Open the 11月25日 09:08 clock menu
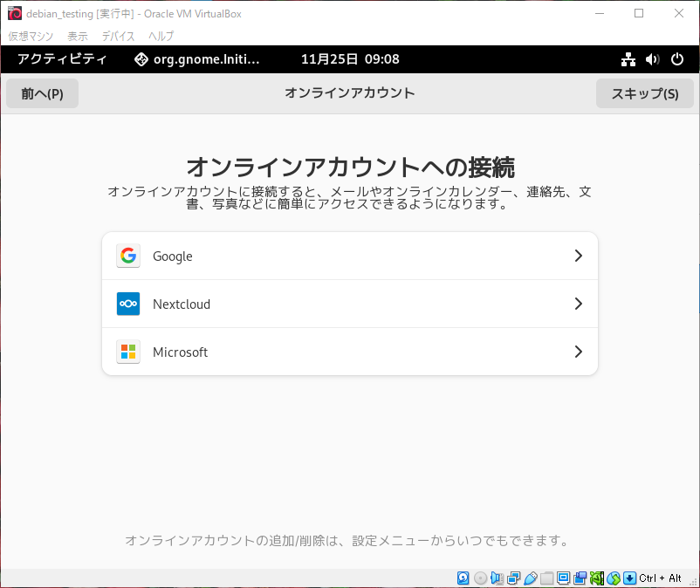 click(351, 59)
